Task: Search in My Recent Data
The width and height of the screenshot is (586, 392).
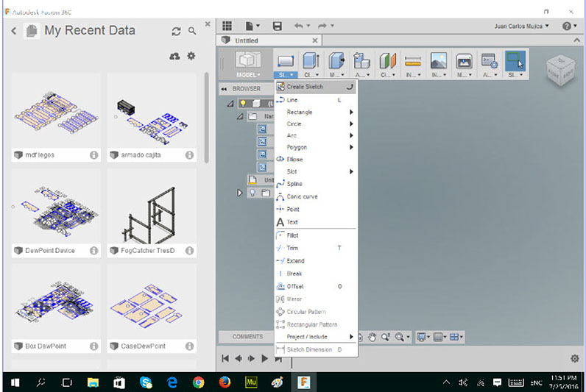Action: tap(192, 31)
